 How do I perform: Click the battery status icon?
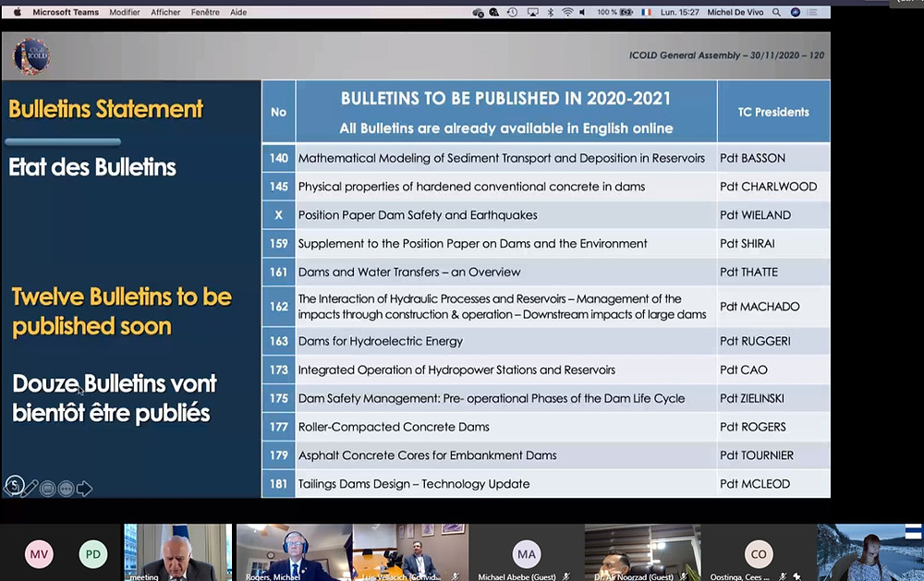[626, 12]
